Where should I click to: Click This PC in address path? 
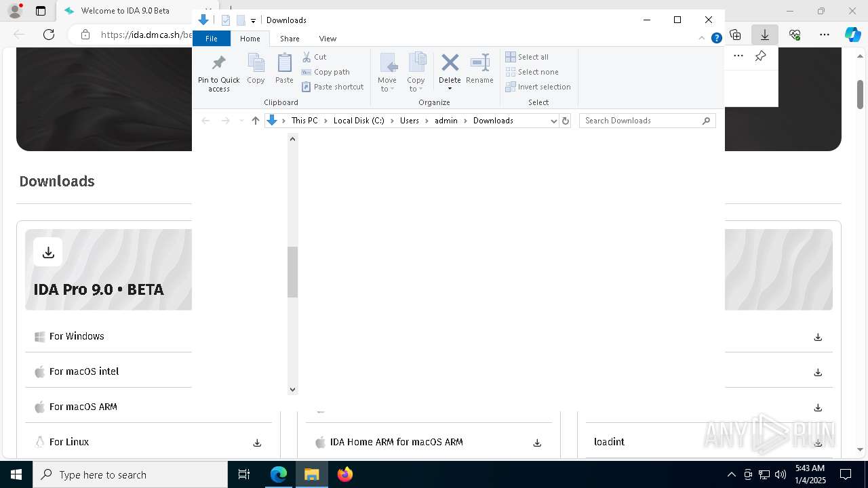(304, 121)
